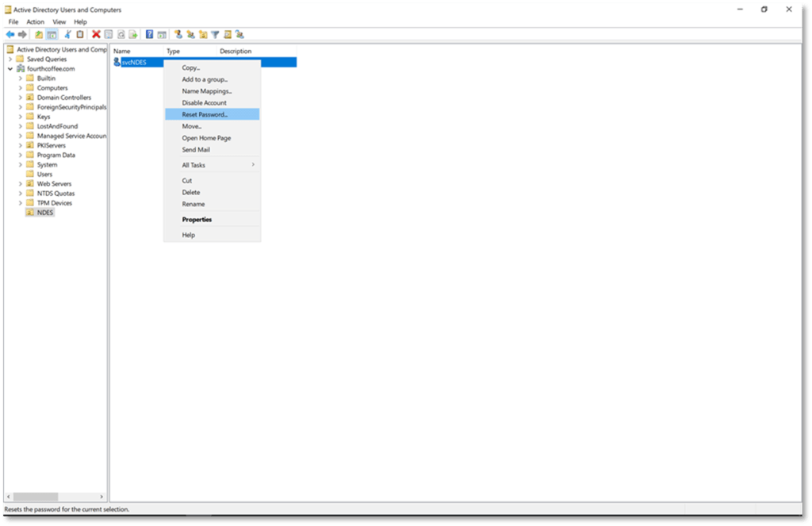Click the Back arrow toolbar icon

pos(10,34)
